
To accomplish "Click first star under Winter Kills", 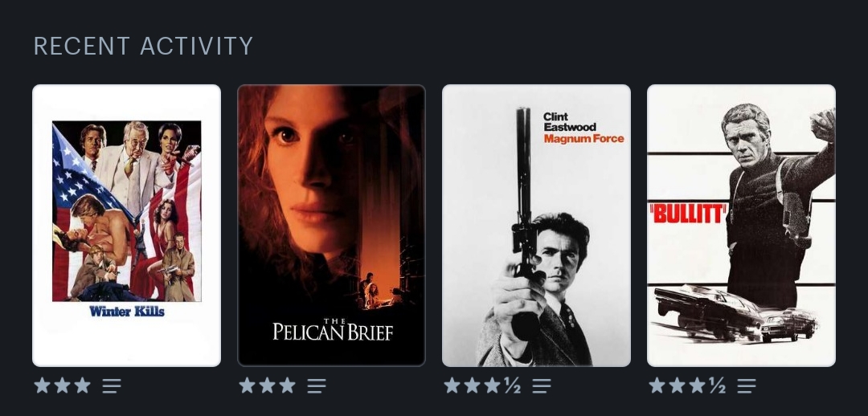I will (42, 385).
